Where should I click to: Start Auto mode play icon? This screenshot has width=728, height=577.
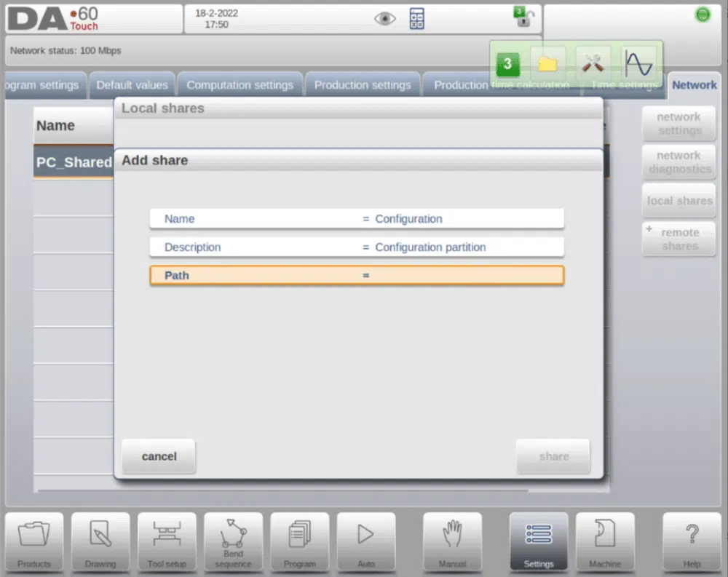[x=366, y=541]
